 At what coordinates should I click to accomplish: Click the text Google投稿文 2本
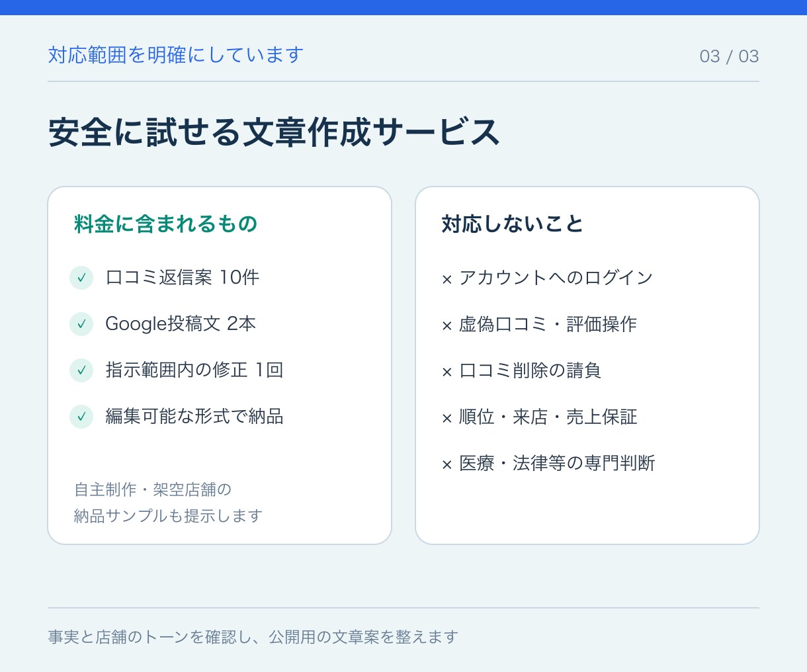coord(181,323)
